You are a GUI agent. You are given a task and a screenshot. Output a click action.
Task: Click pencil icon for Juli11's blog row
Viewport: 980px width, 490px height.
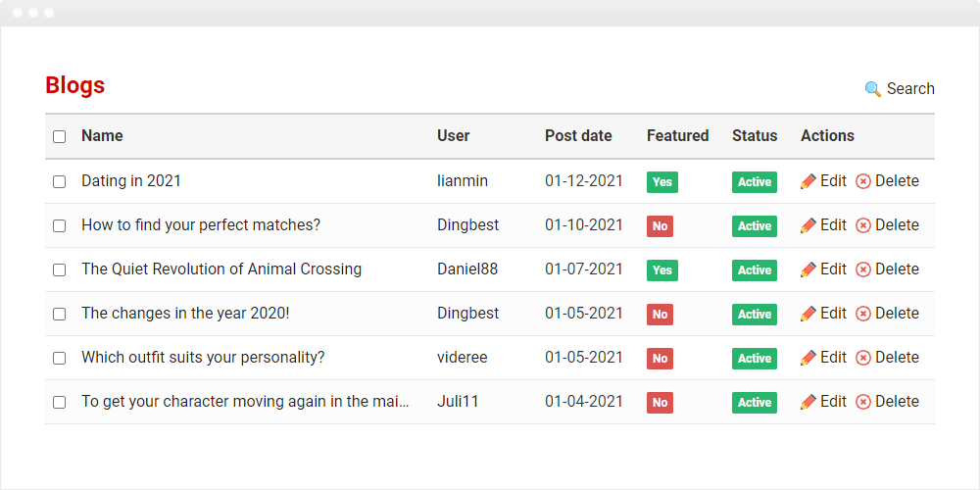(808, 402)
